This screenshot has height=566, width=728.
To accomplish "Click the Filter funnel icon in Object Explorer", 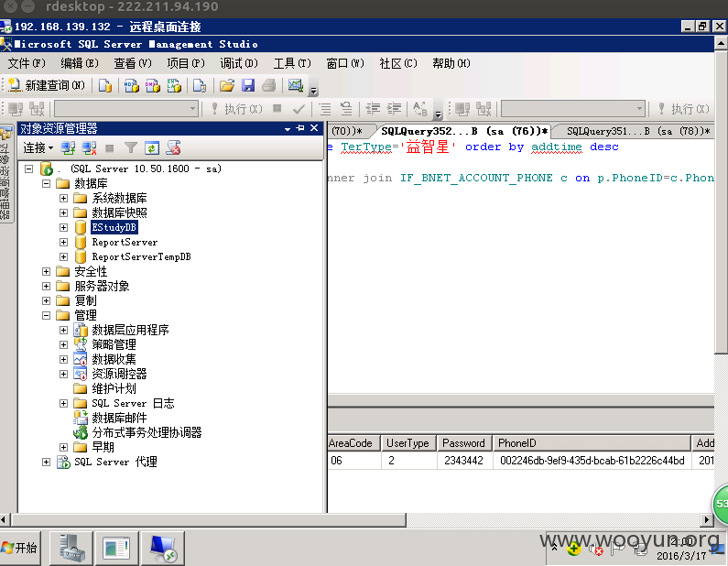I will pyautogui.click(x=130, y=148).
